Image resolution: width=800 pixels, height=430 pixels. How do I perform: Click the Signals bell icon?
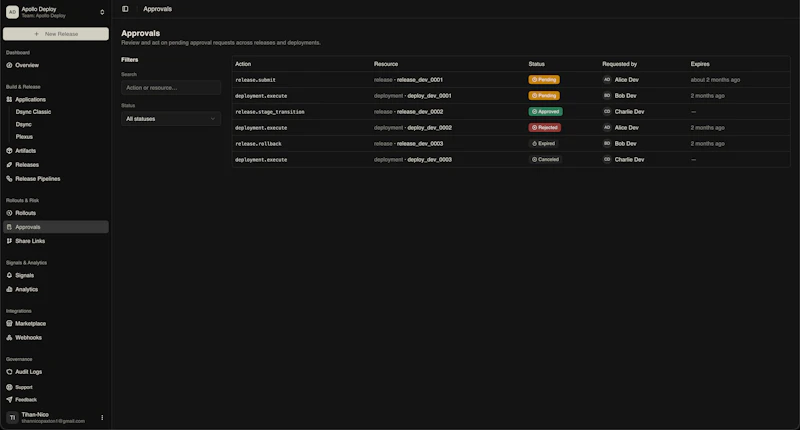(x=9, y=275)
